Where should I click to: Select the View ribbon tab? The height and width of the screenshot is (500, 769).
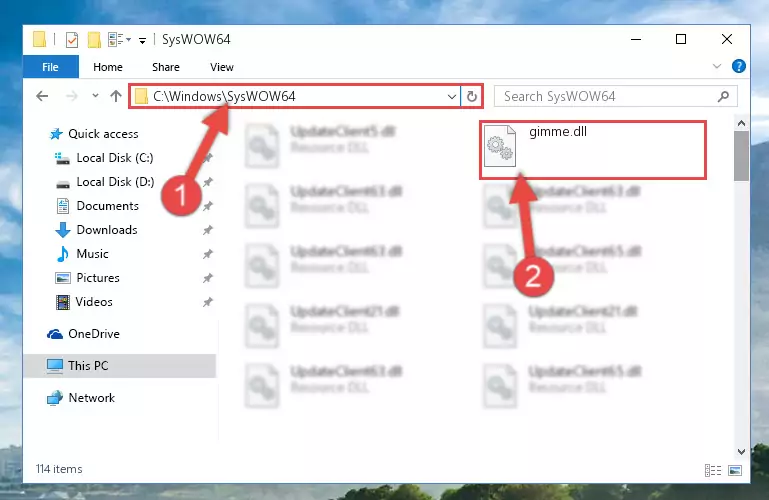point(222,67)
